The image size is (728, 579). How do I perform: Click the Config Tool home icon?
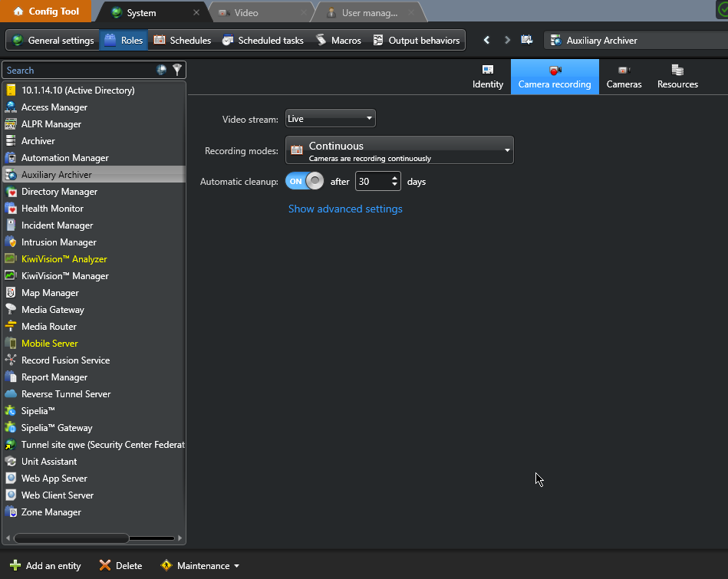point(18,12)
